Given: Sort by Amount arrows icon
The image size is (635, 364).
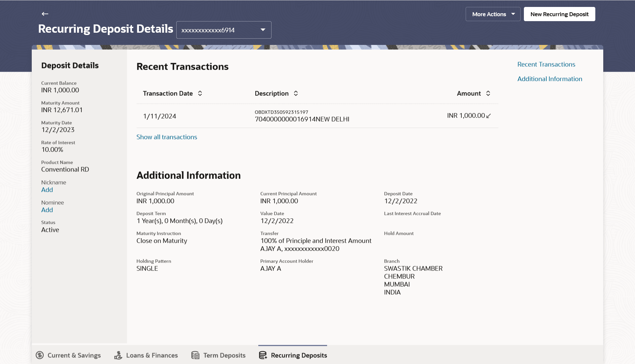Looking at the screenshot, I should tap(488, 93).
